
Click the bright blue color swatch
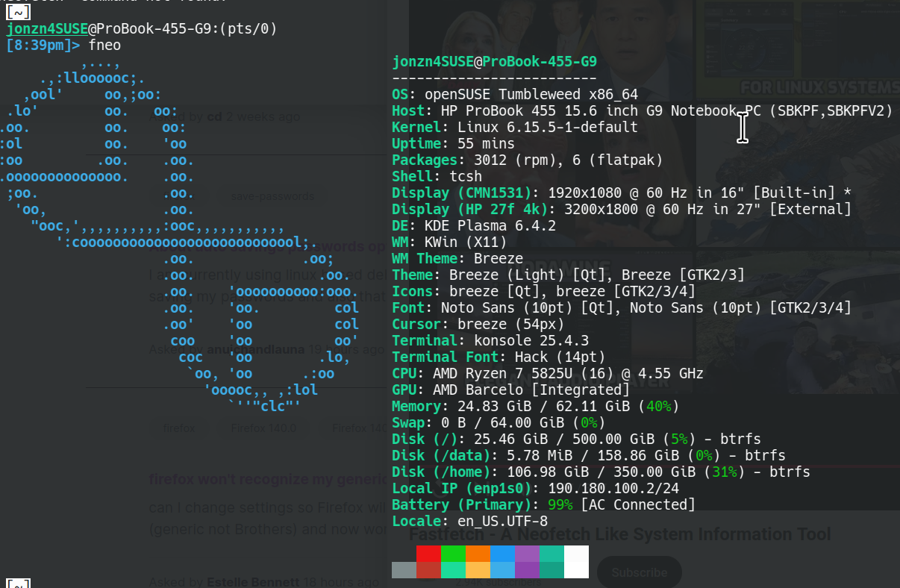502,554
